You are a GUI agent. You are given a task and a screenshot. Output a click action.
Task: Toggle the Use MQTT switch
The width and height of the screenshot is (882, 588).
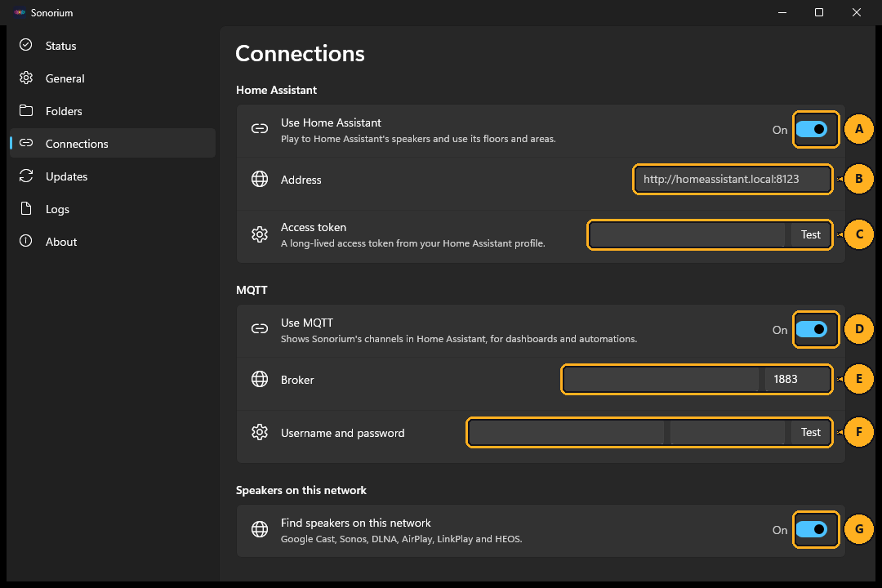812,329
